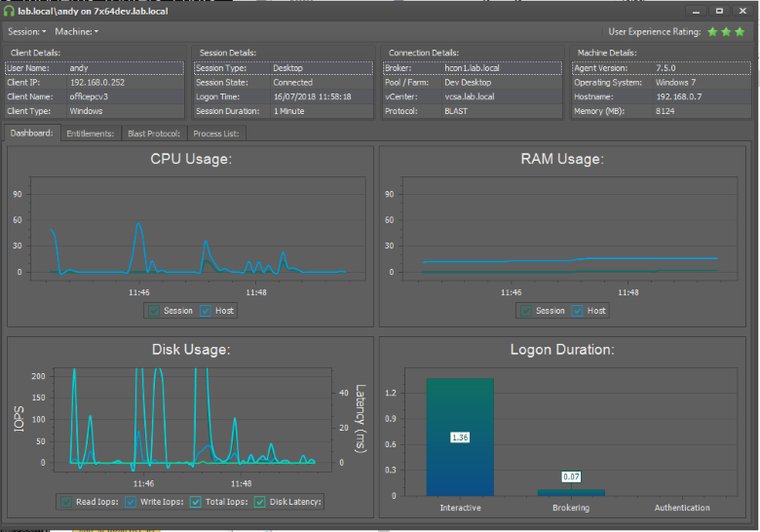
Task: Click the middle User Experience Rating star
Action: click(726, 32)
